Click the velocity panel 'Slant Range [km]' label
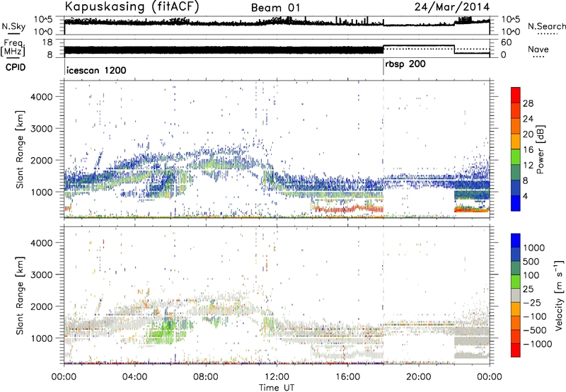 tap(20, 295)
